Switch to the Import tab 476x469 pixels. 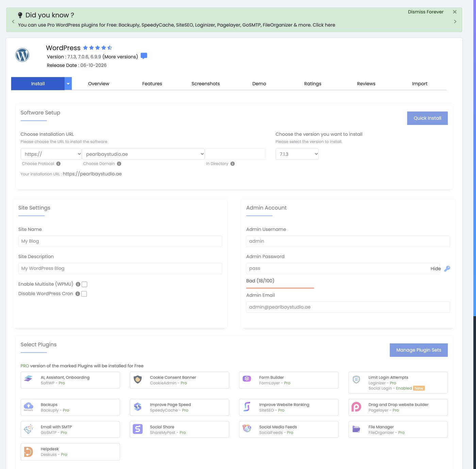click(420, 84)
